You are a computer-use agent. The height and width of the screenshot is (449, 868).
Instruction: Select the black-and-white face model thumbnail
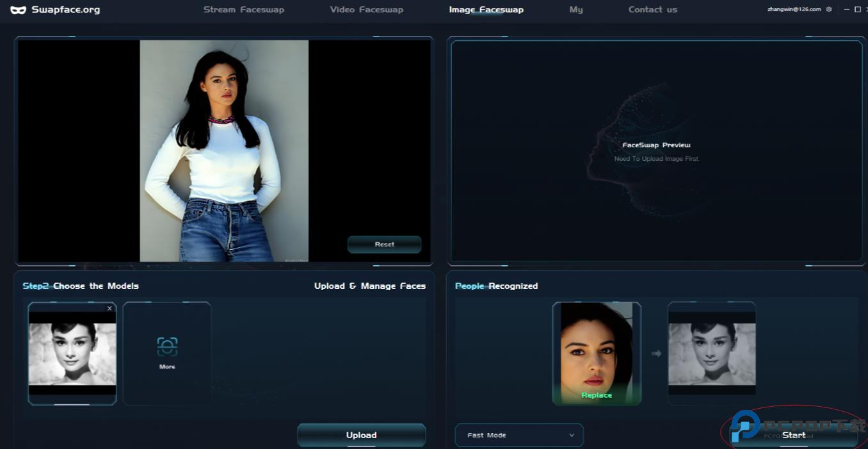click(72, 353)
